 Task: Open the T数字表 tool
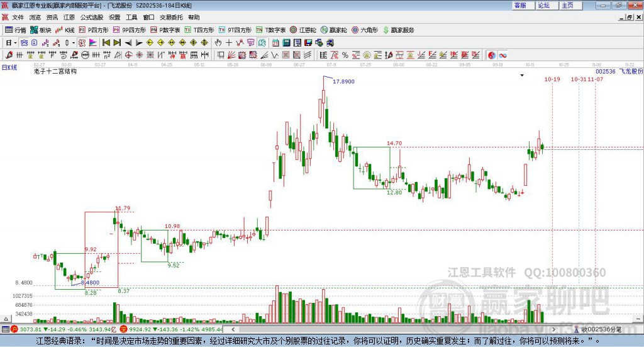point(270,30)
